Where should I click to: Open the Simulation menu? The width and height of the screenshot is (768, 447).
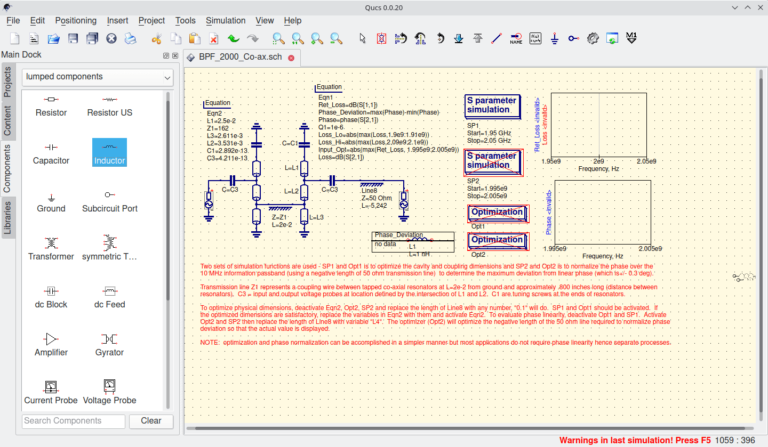click(225, 21)
